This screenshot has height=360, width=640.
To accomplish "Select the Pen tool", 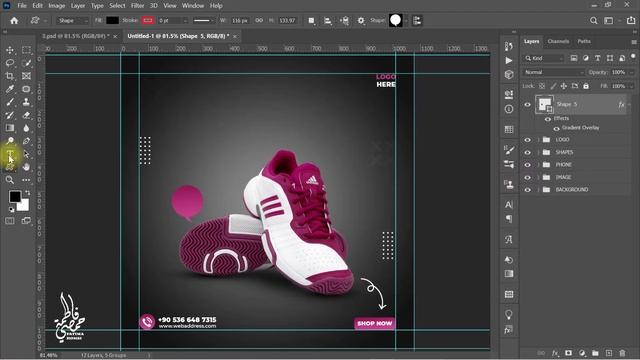I will point(26,141).
